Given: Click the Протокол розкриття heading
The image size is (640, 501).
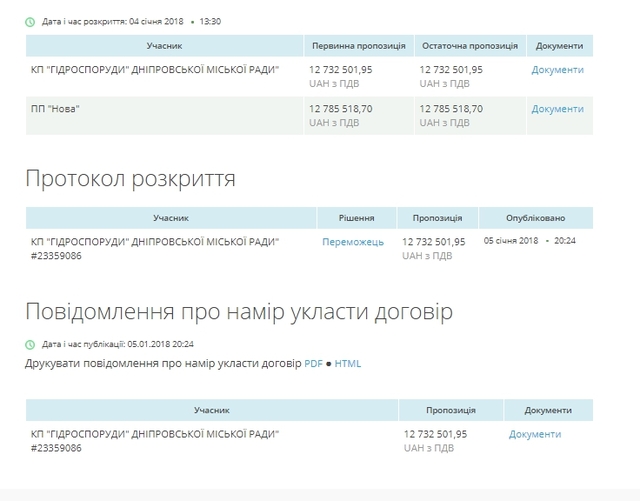Looking at the screenshot, I should 131,178.
